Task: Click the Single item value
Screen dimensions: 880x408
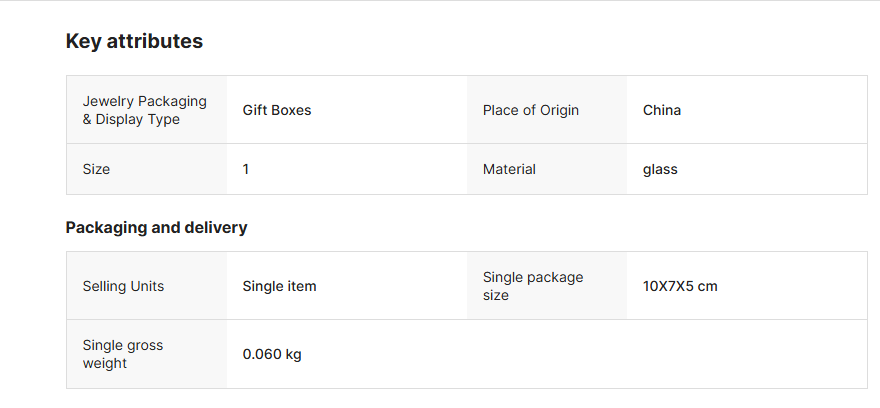Action: [279, 286]
